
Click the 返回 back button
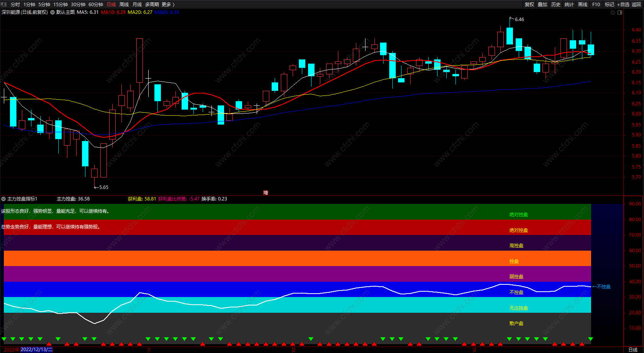point(636,5)
